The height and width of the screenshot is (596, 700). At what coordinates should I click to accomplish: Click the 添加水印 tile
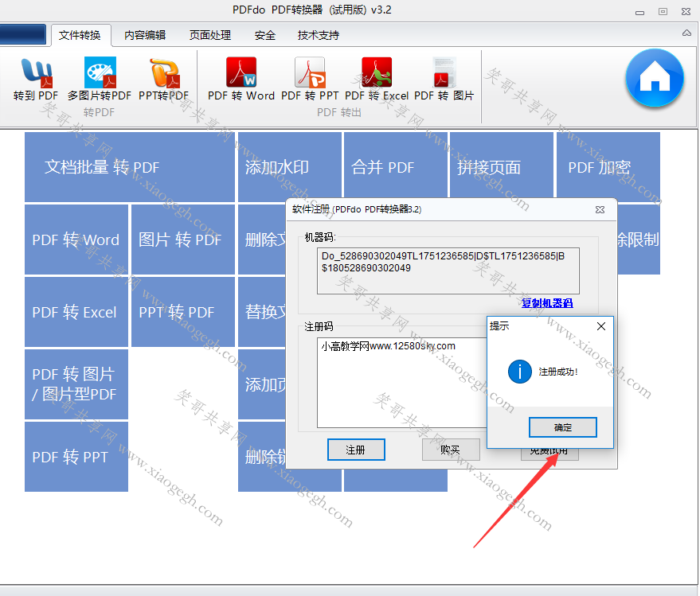pos(290,167)
